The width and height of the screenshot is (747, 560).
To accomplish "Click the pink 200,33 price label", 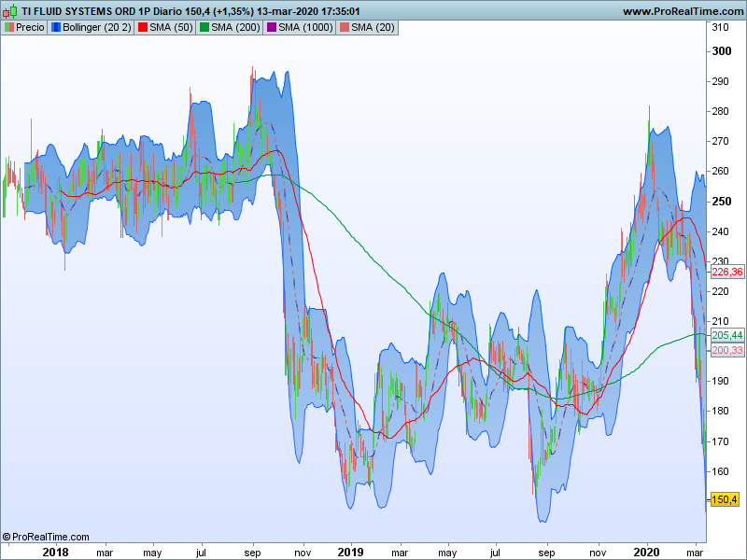I will pos(727,351).
